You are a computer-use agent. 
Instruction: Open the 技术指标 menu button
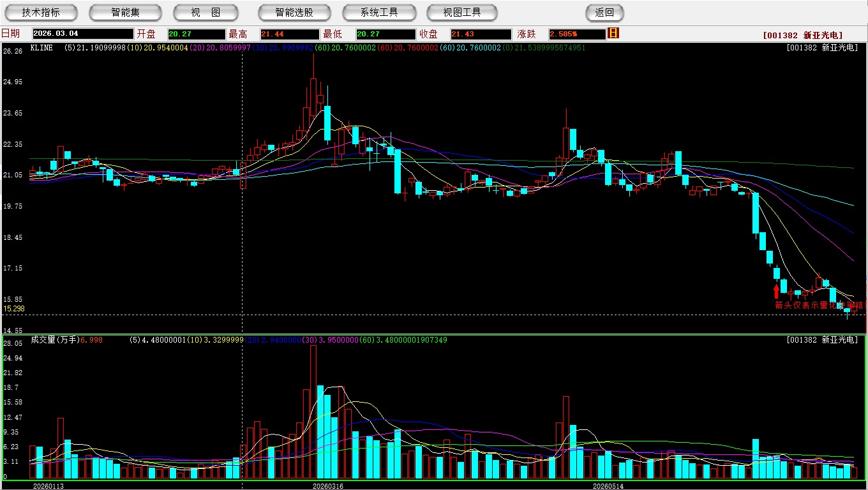click(41, 12)
